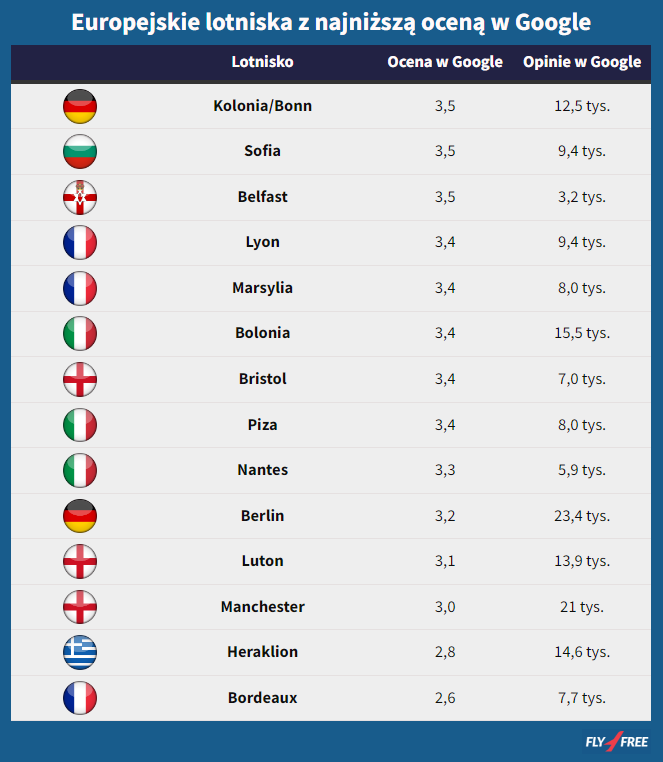Click the English flag next to Manchester
The height and width of the screenshot is (762, 663).
(80, 607)
